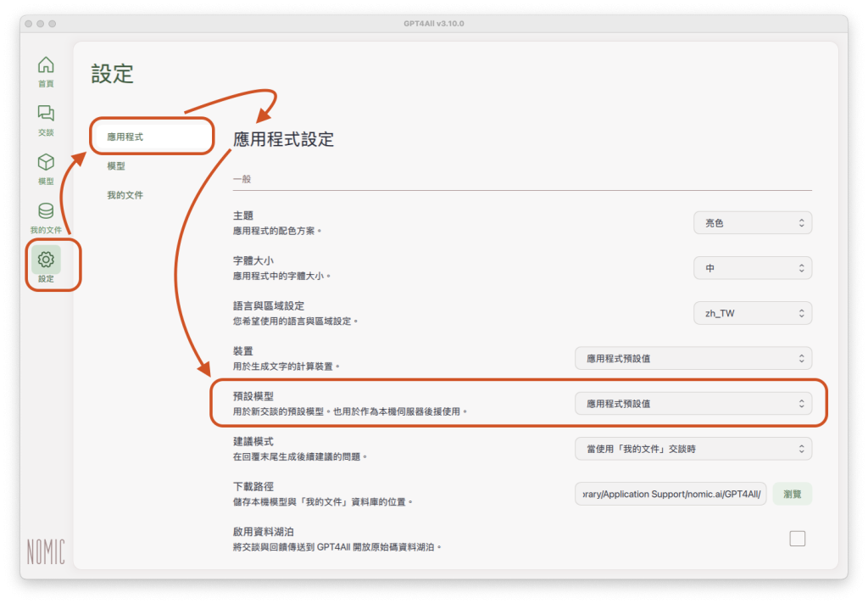Open the font size (字體大小) dropdown
Image resolution: width=868 pixels, height=604 pixels.
coord(752,268)
